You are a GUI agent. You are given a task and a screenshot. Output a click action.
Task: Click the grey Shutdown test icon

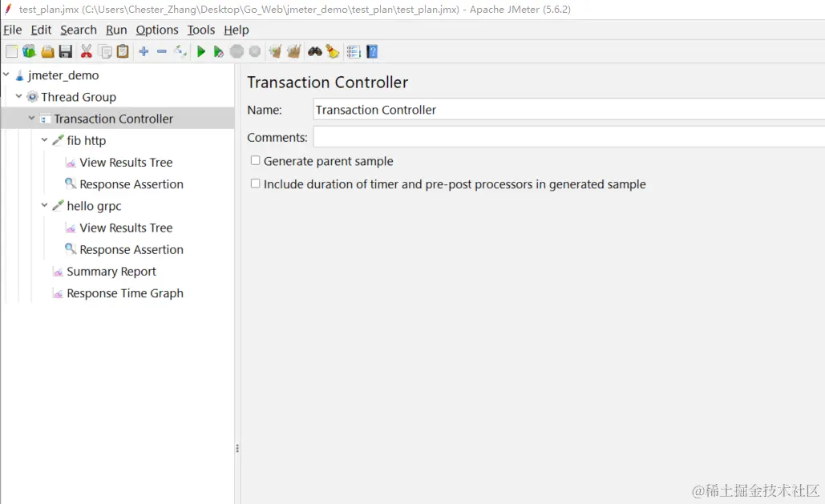[255, 51]
